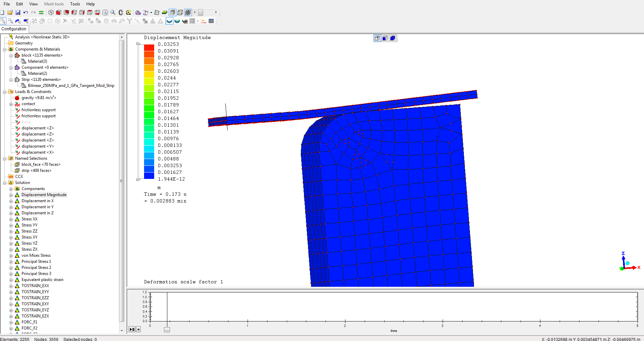
Task: Open the Help menu
Action: 90,4
